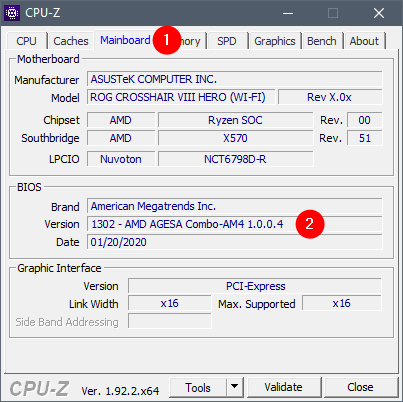The height and width of the screenshot is (402, 403).
Task: Switch to the SPD tab
Action: click(227, 41)
